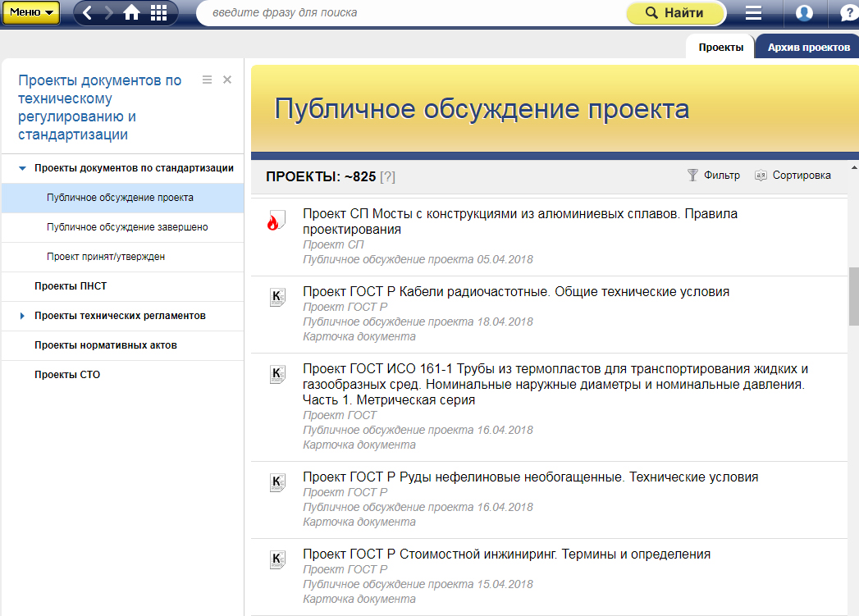Go forward using the right arrow
The image size is (859, 616).
[x=108, y=12]
